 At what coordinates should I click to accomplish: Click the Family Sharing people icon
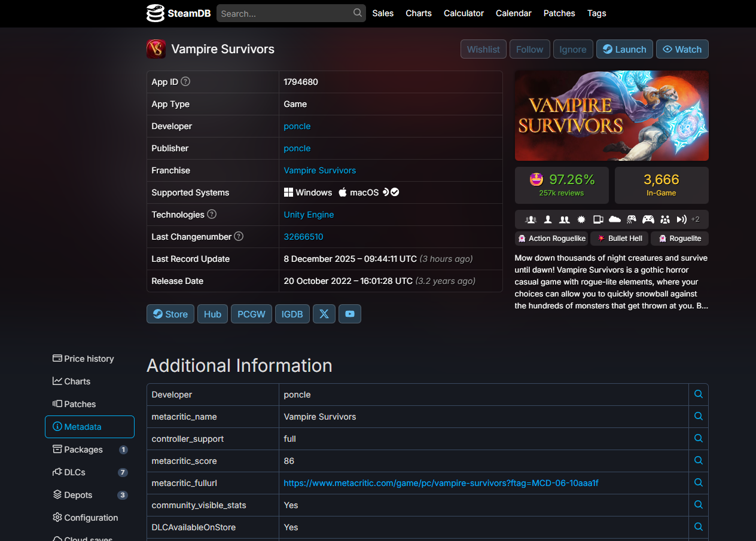coord(665,219)
